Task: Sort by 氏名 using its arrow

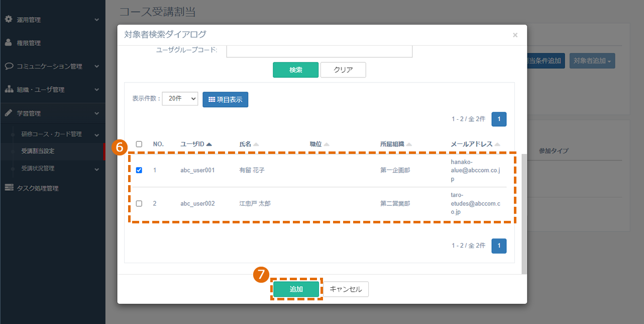Action: point(256,144)
